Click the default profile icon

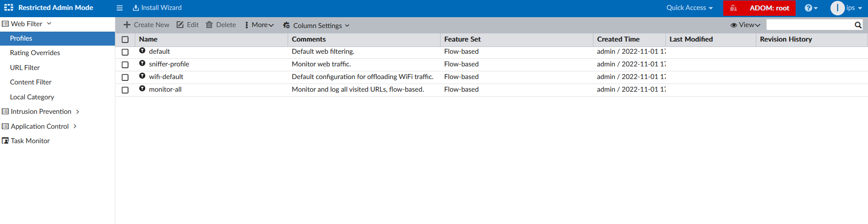(142, 51)
